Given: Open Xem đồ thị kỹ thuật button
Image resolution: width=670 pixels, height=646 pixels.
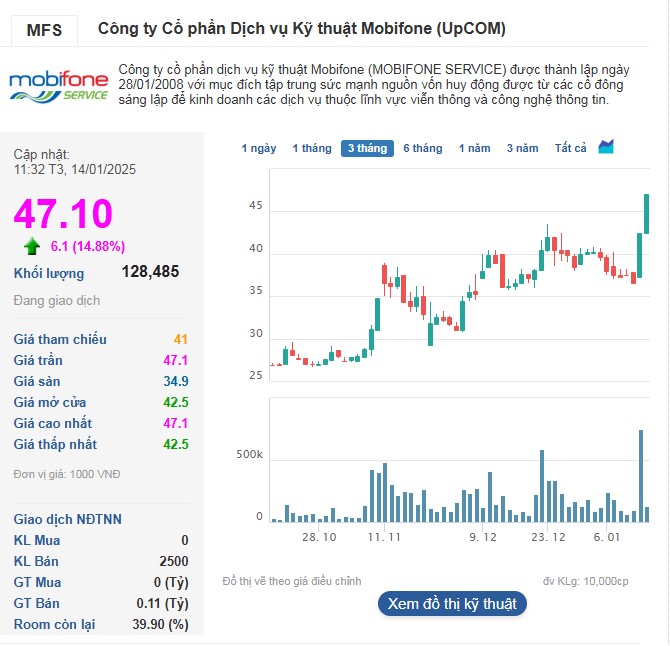Looking at the screenshot, I should pos(452,603).
